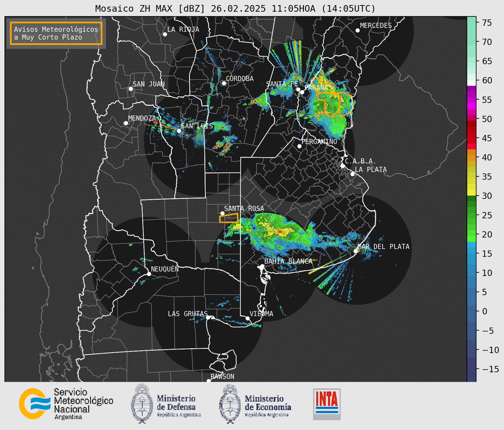Click the Servicio Meteorológico Nacional logo
Viewport: 504px width, 430px height.
point(66,404)
